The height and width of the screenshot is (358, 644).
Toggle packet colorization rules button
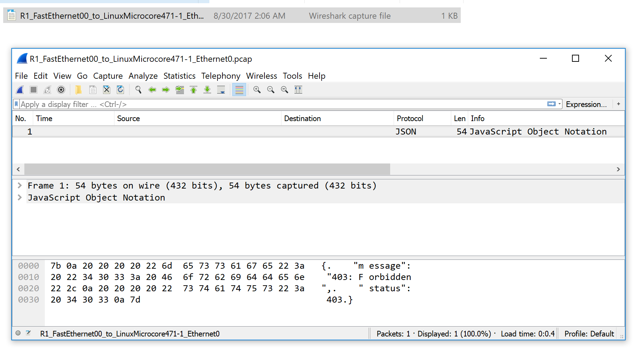click(239, 90)
